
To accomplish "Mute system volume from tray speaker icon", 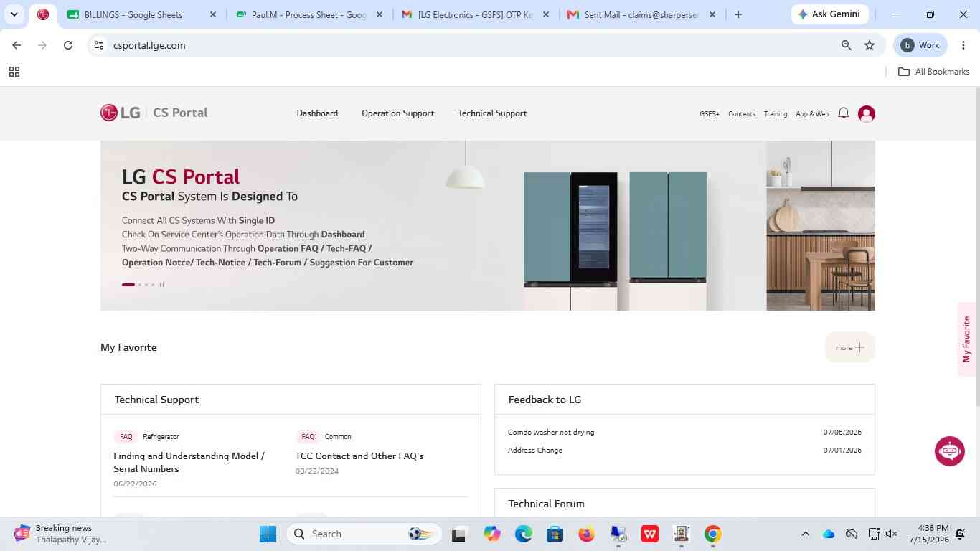I will pyautogui.click(x=892, y=534).
